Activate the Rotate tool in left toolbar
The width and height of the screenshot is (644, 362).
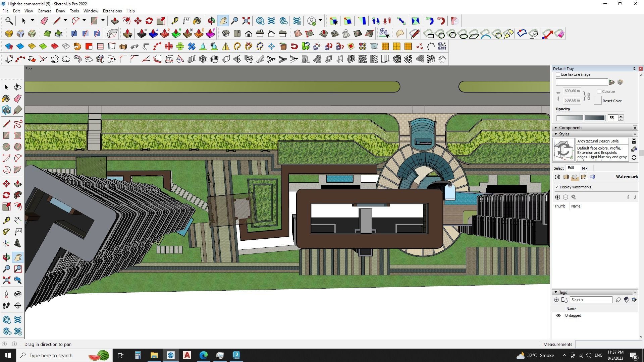6,195
